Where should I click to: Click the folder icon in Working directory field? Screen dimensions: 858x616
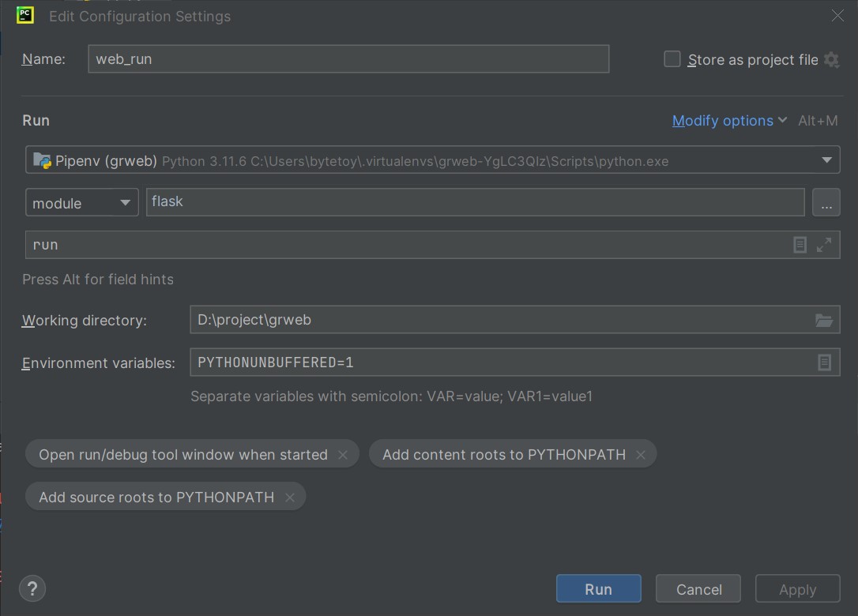[x=823, y=320]
